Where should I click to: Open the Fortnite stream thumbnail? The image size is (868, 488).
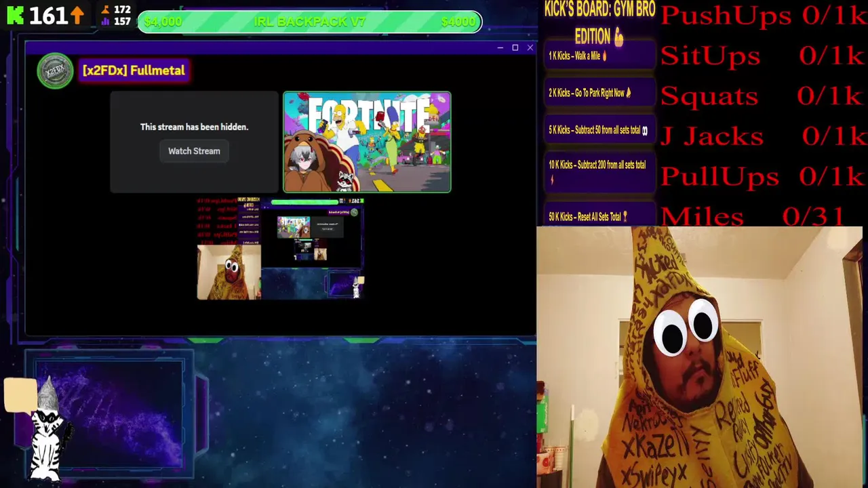[x=367, y=142]
